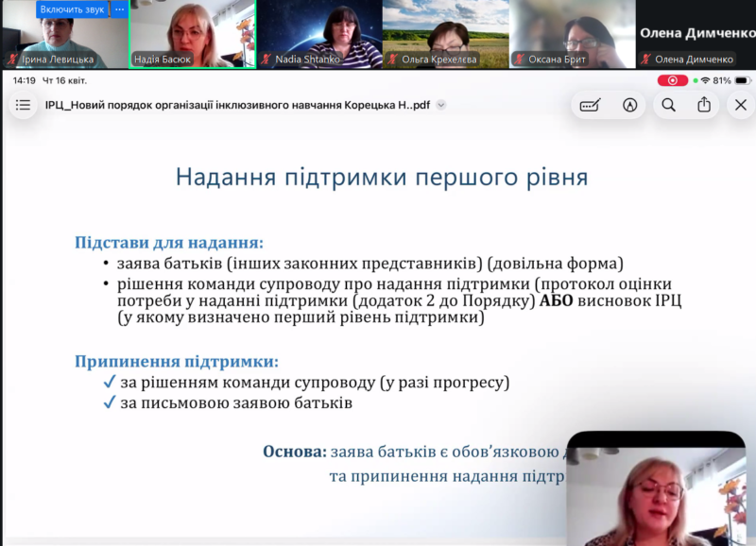Viewport: 756px width, 546px height.
Task: Open the PDF sidebar list icon
Action: (24, 105)
